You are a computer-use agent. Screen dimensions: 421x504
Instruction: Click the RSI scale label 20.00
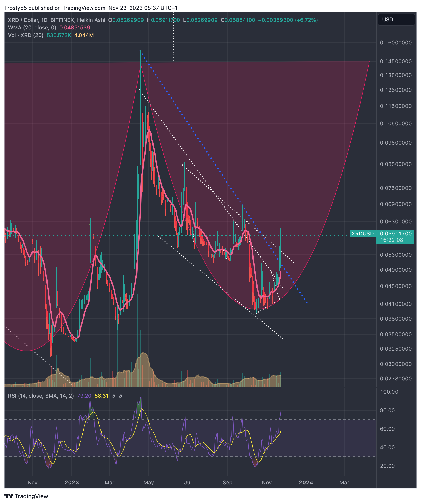pyautogui.click(x=388, y=466)
